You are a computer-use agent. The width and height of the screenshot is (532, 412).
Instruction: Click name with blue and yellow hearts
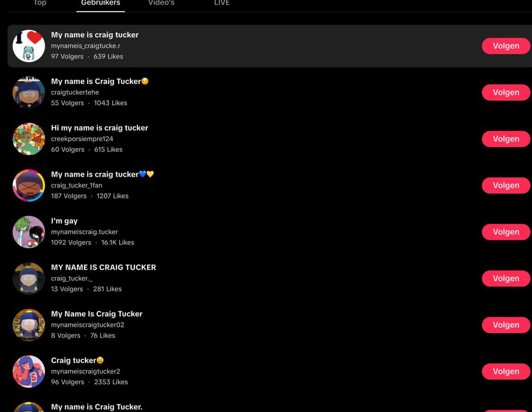102,174
